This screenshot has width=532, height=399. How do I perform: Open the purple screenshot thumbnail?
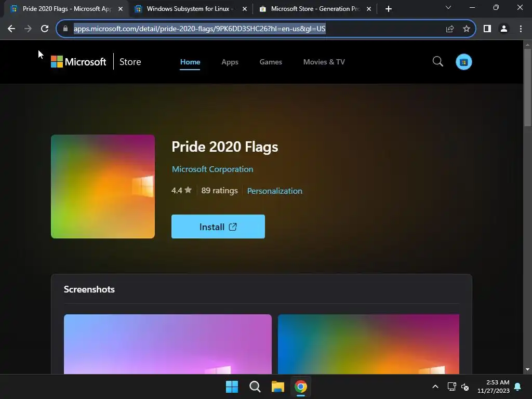tap(168, 344)
